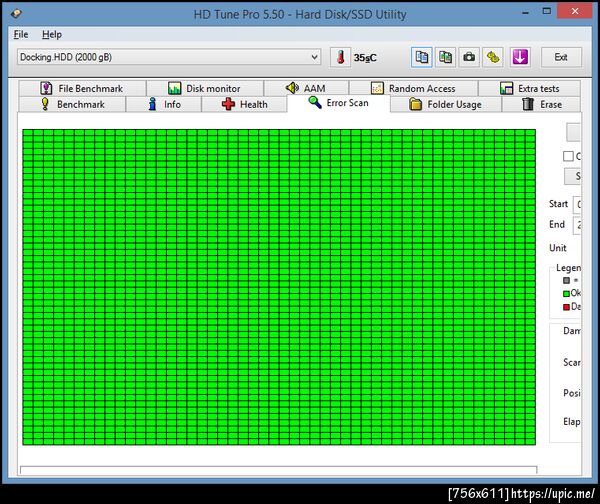Click the red Damaged legend swatch

566,307
